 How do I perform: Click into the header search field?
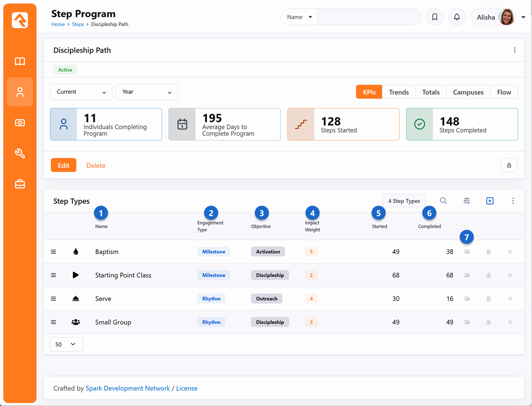369,17
